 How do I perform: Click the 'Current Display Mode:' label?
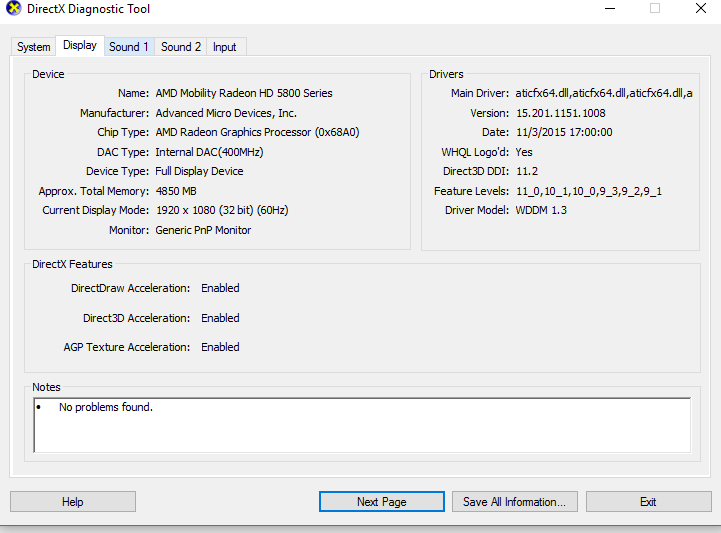coord(96,211)
